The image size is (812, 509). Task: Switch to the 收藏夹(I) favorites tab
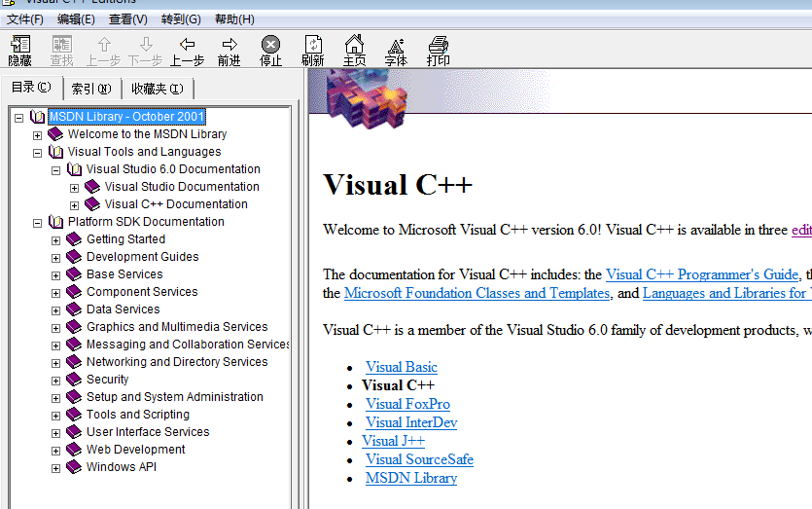158,90
